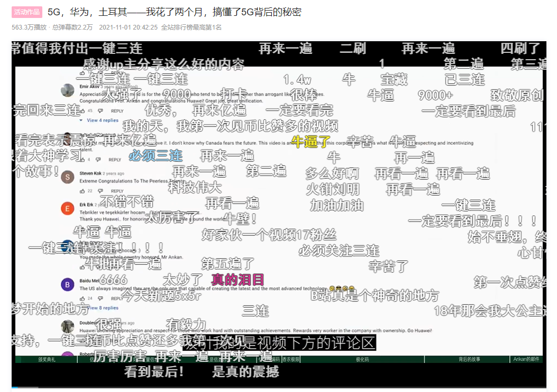The width and height of the screenshot is (557, 392).
Task: Click the danmaku 是真的震撼
Action: (x=245, y=372)
